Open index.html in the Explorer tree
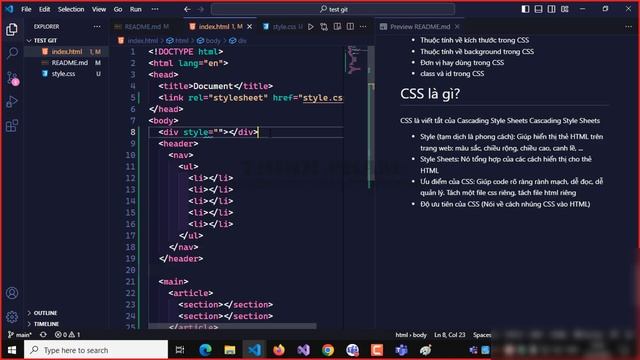640x360 pixels. click(67, 51)
